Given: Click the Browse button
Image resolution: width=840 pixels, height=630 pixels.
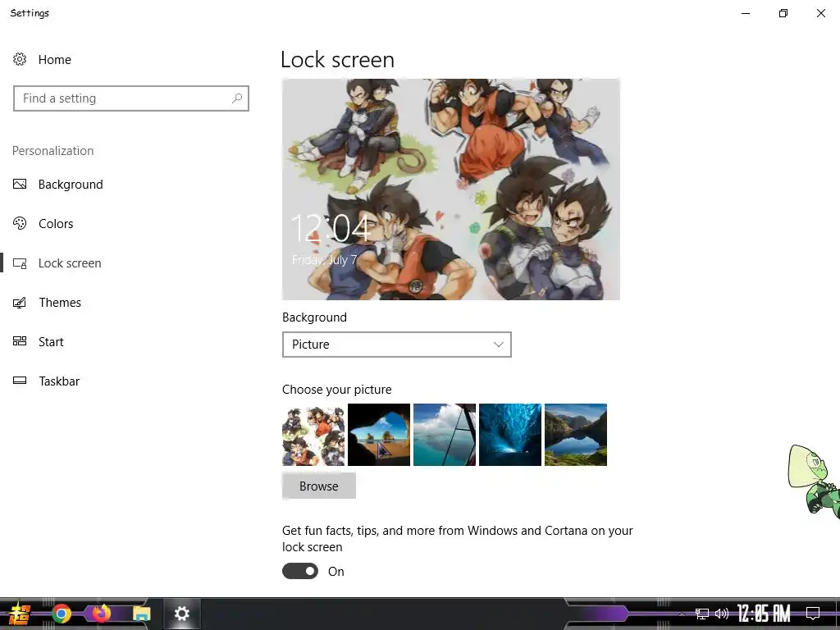Looking at the screenshot, I should tap(319, 486).
